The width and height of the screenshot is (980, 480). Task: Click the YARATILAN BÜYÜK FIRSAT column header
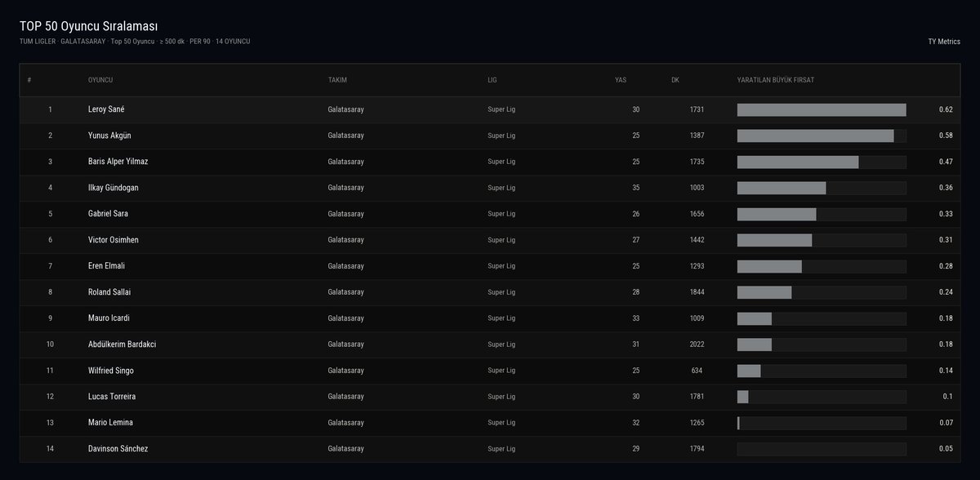click(776, 80)
